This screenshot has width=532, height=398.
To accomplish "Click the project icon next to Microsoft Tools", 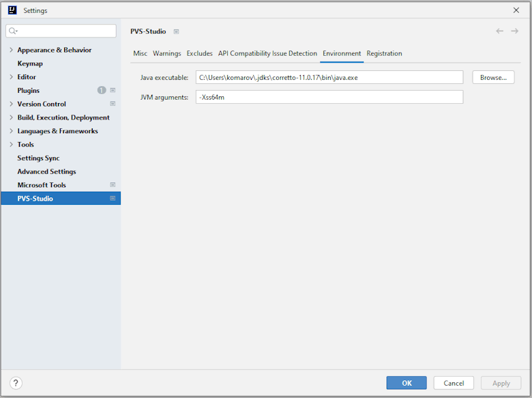I will 113,185.
